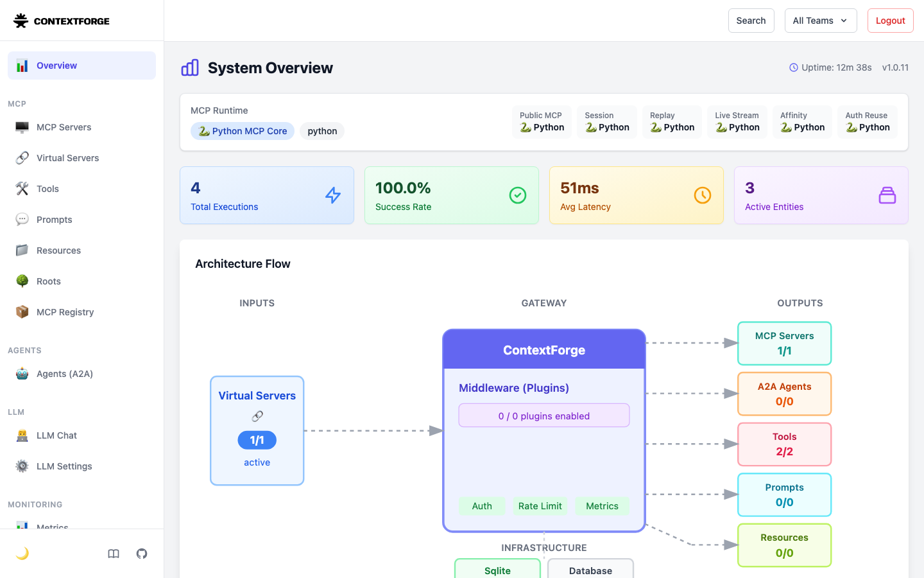Select the Total Executions stat card
924x578 pixels.
(267, 195)
